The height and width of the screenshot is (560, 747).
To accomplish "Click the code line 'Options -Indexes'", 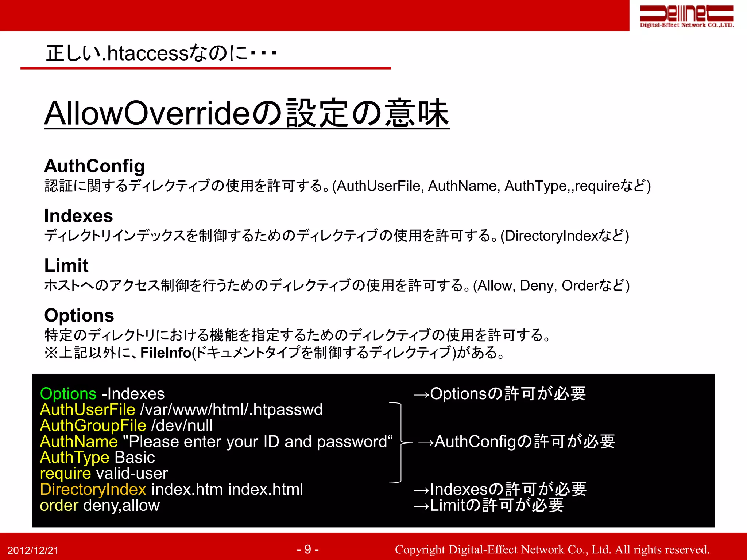I will (x=102, y=394).
